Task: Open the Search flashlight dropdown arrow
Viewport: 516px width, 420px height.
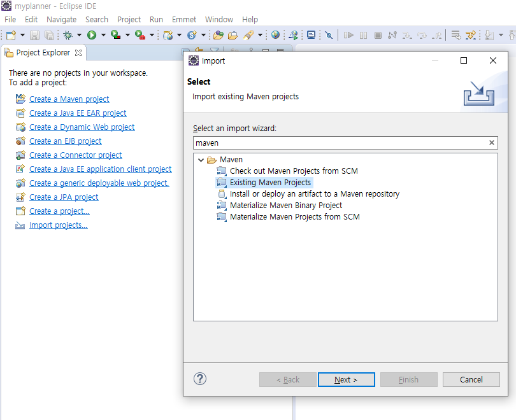Action: (x=260, y=35)
